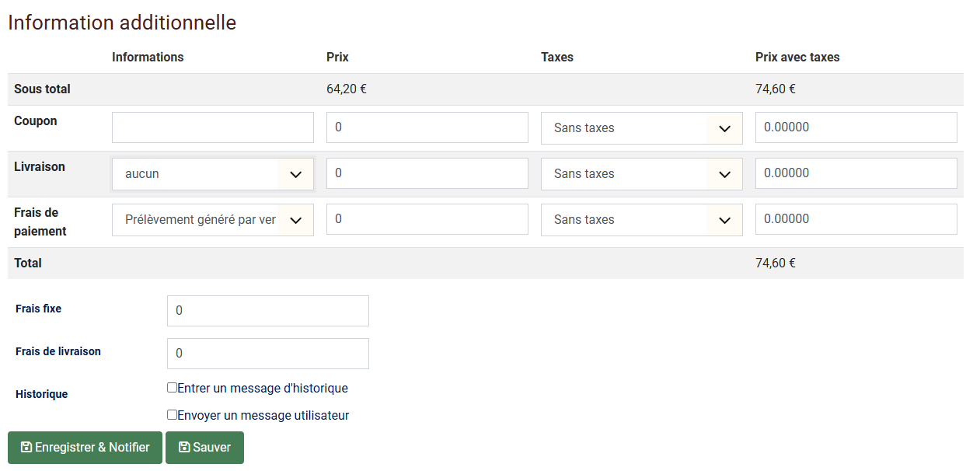Click the Frais fixe input field
Screen dimensions: 980x471
coord(267,311)
